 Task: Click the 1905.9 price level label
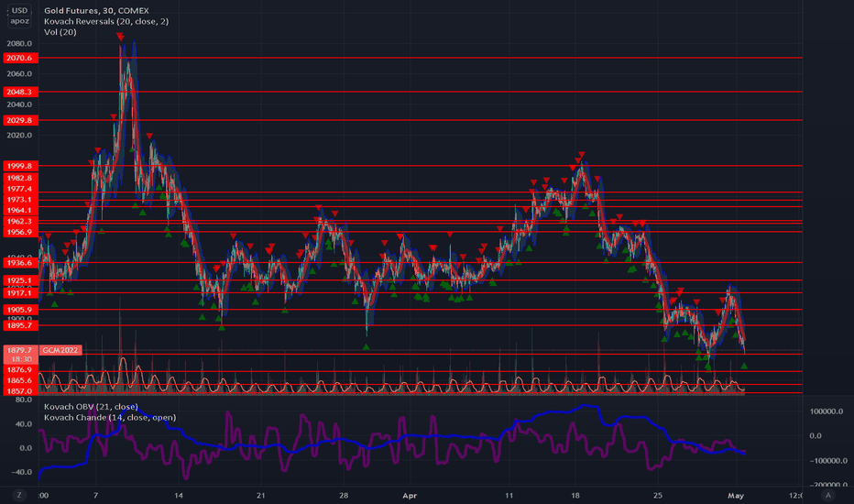(x=19, y=310)
